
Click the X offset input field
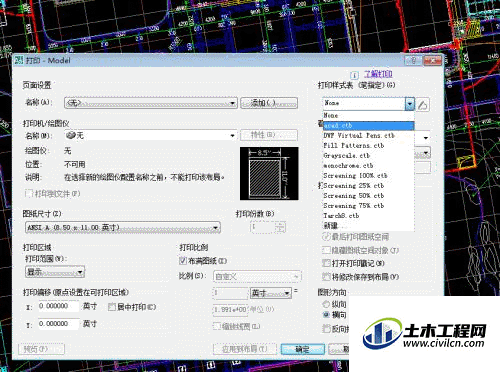click(59, 306)
